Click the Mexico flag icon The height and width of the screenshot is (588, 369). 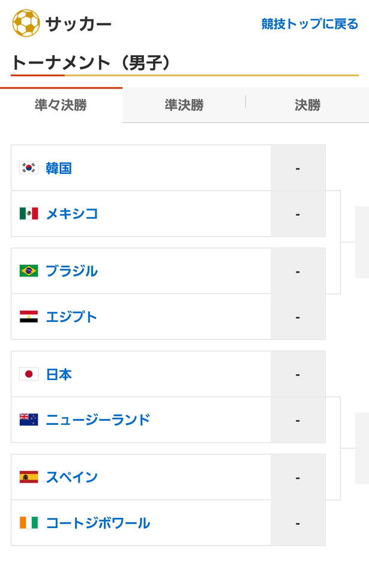point(29,213)
